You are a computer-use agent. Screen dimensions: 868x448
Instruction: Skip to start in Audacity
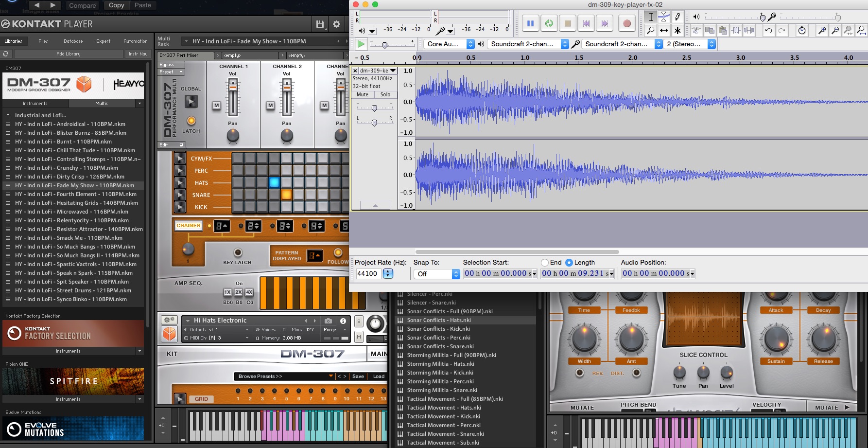[586, 23]
